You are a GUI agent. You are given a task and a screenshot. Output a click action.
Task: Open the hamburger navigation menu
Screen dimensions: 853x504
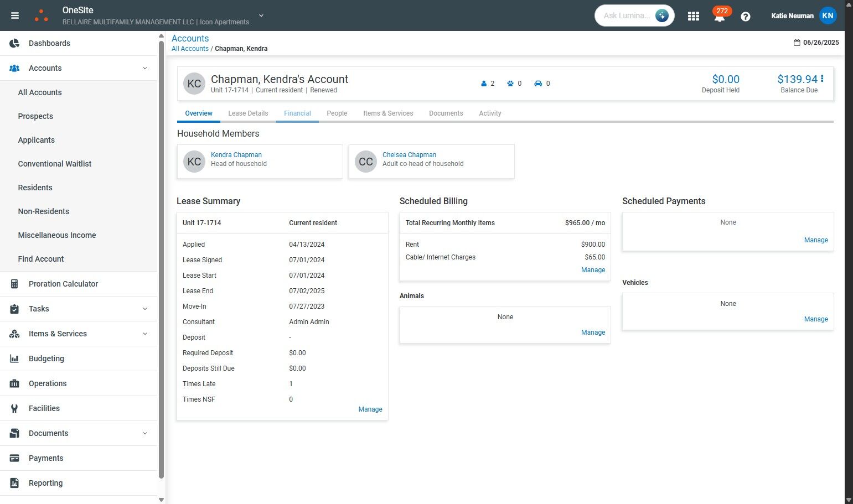point(15,15)
